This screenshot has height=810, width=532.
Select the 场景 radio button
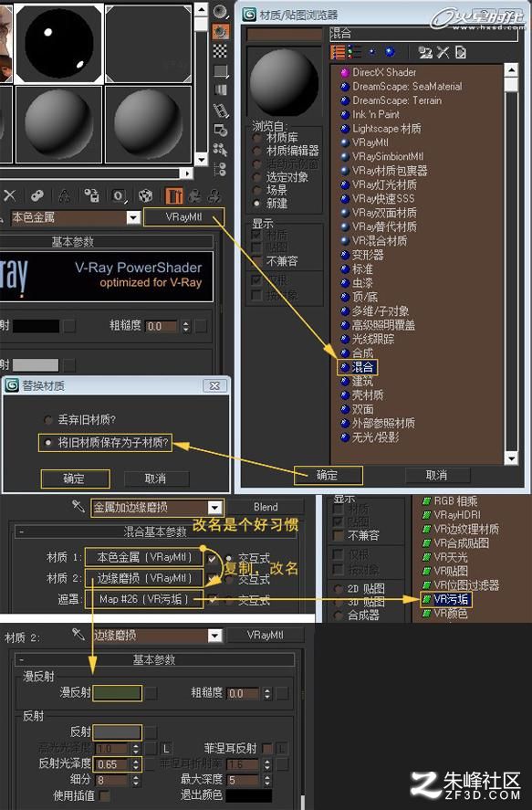pos(256,190)
